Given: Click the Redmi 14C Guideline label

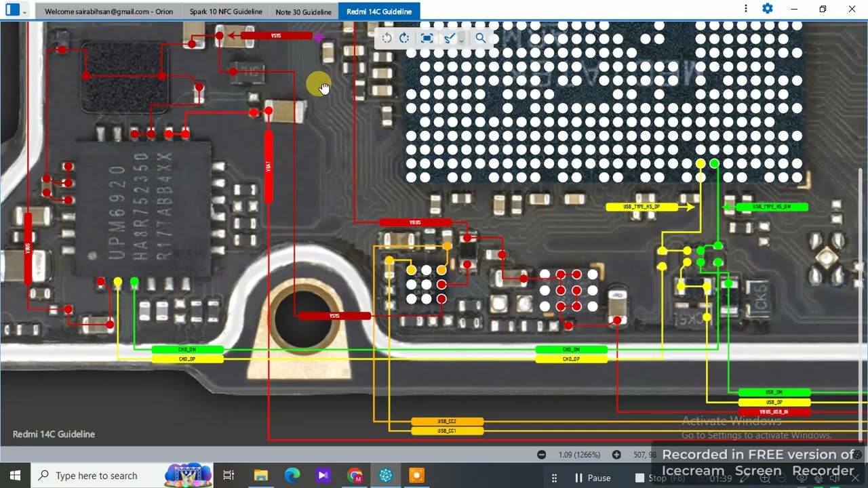Looking at the screenshot, I should coord(54,434).
